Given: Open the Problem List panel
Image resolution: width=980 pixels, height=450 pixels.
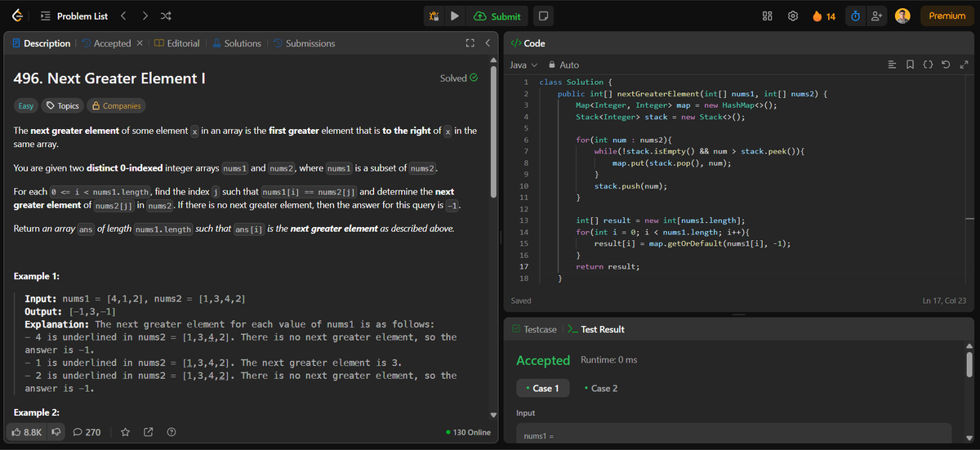Looking at the screenshot, I should [73, 16].
